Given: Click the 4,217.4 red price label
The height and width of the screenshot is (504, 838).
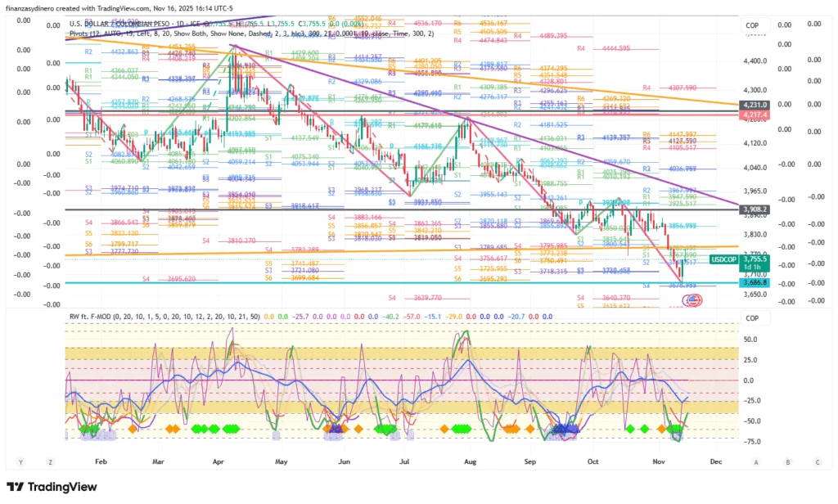Looking at the screenshot, I should pyautogui.click(x=753, y=115).
